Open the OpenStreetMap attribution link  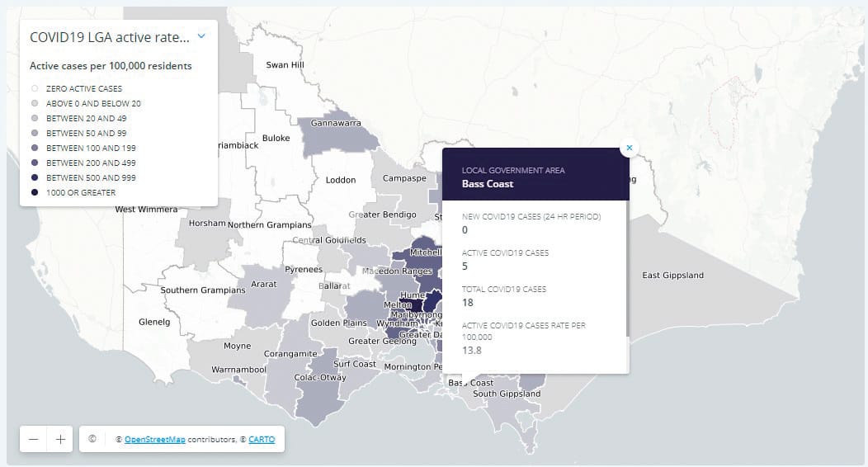(x=155, y=439)
